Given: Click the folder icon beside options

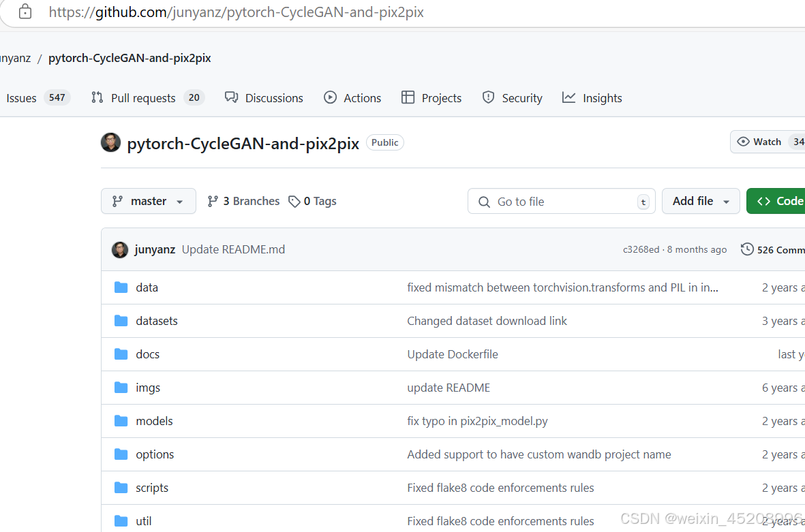Looking at the screenshot, I should [x=121, y=454].
